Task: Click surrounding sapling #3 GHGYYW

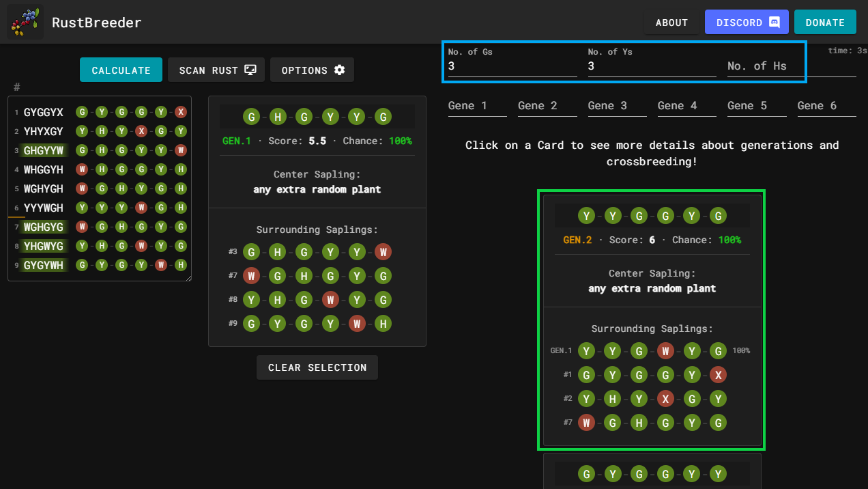Action: (x=317, y=252)
